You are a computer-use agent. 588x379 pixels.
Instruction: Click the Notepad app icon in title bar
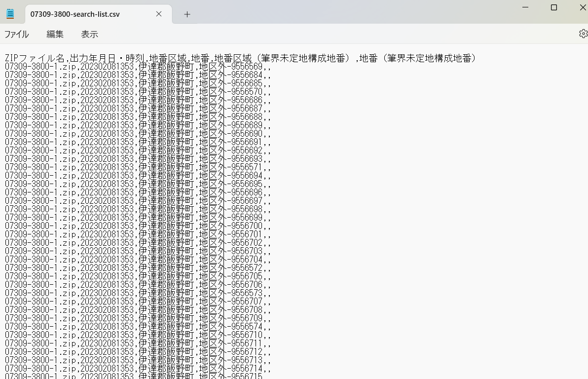pos(10,14)
